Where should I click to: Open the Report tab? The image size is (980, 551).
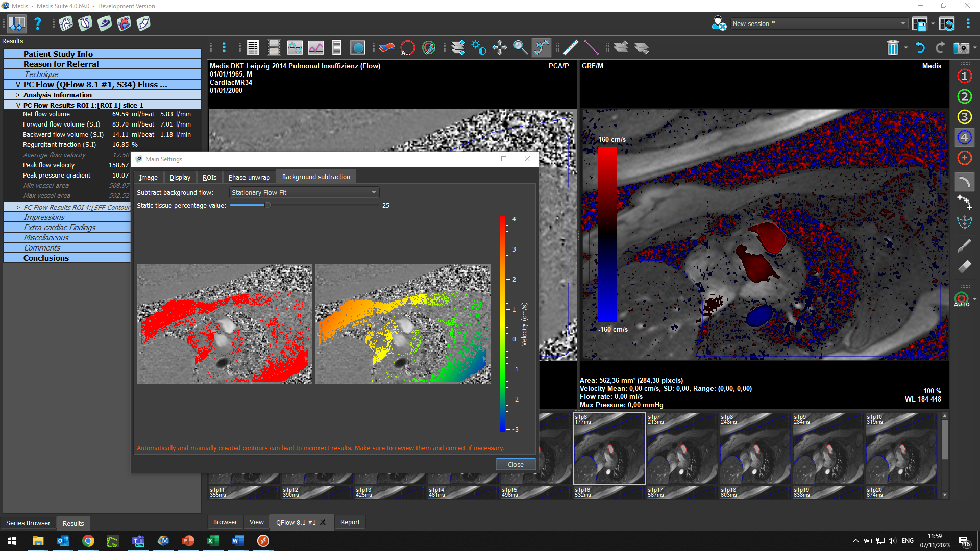[350, 522]
